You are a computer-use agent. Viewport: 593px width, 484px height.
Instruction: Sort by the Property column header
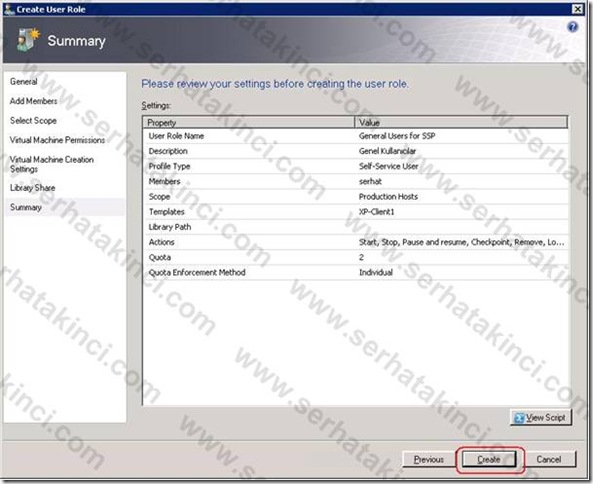[x=249, y=122]
